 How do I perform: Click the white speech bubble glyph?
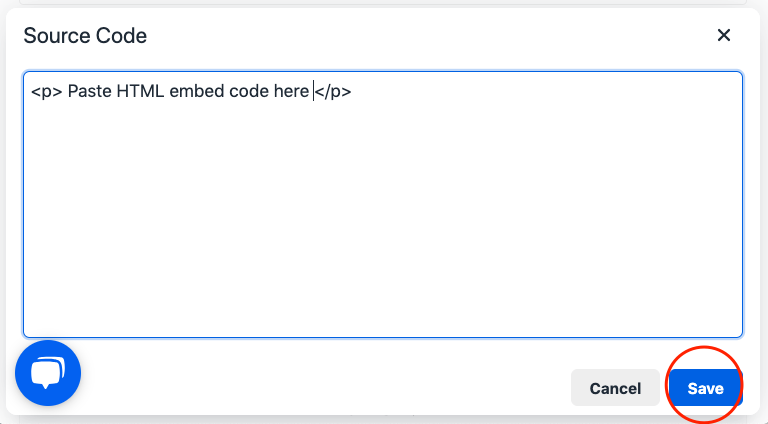(48, 373)
